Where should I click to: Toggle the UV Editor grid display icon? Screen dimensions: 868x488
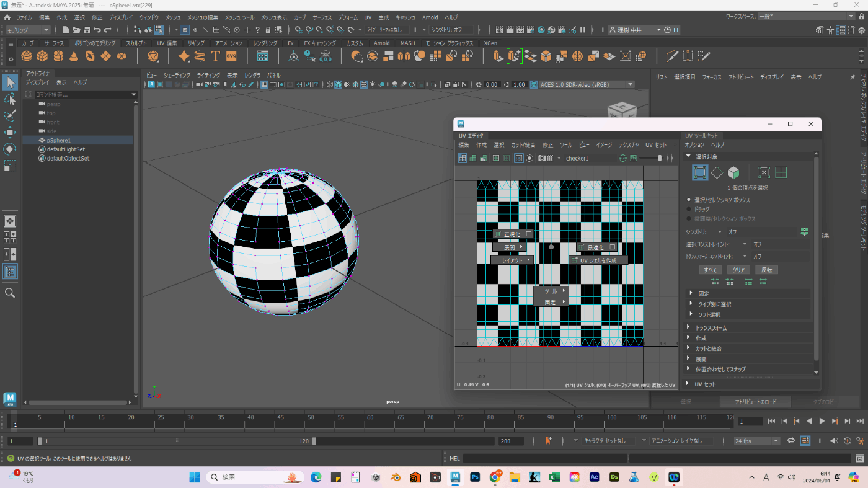[x=520, y=158]
